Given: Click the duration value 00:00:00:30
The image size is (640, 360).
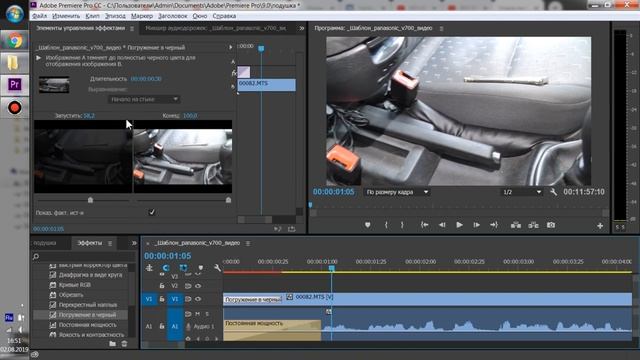Looking at the screenshot, I should tap(146, 79).
